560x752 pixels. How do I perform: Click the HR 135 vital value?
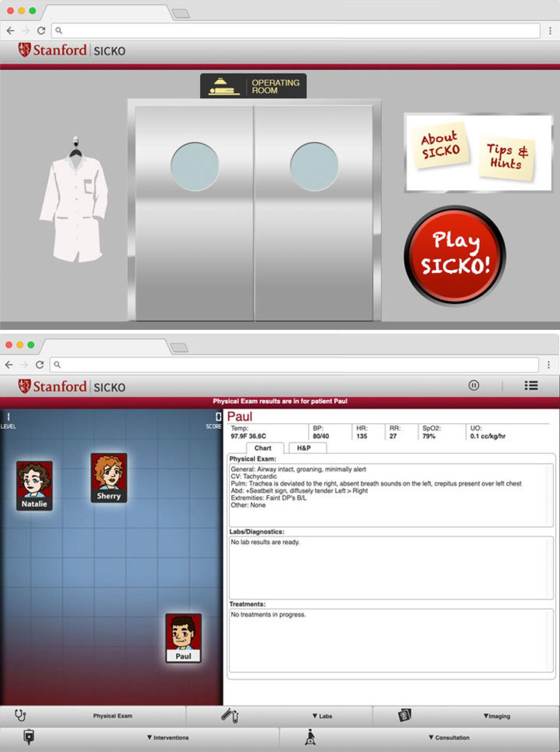[362, 436]
